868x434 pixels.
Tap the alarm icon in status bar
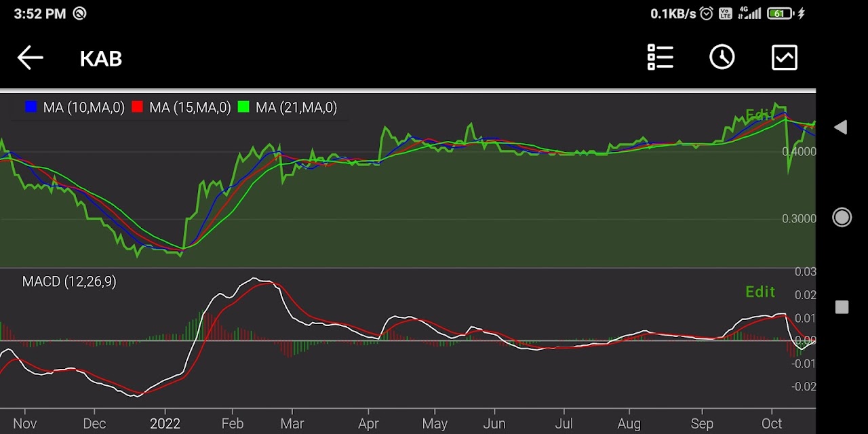click(x=707, y=14)
